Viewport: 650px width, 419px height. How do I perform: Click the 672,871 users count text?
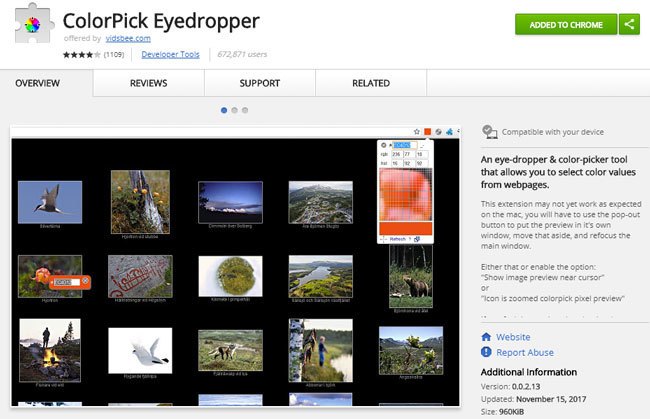coord(242,54)
